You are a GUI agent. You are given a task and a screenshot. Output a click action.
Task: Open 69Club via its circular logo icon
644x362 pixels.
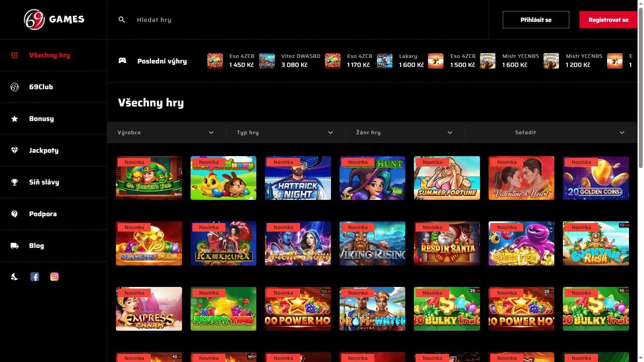[x=14, y=87]
